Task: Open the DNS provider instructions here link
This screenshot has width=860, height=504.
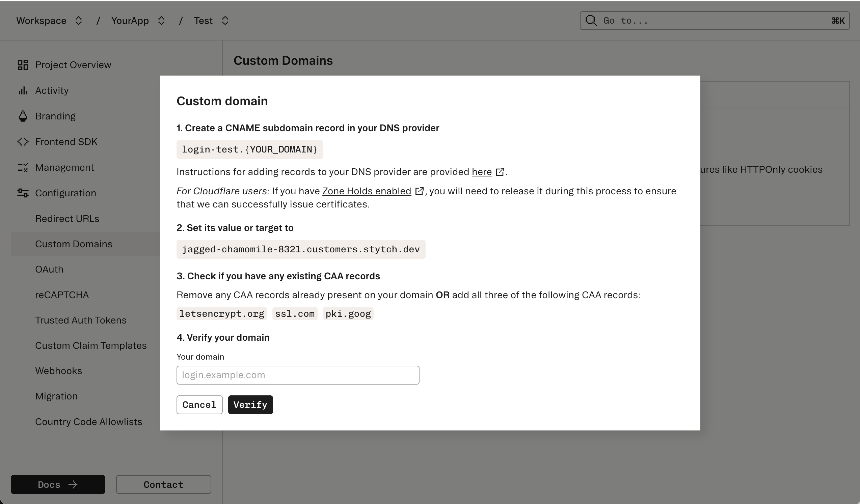Action: (x=481, y=172)
